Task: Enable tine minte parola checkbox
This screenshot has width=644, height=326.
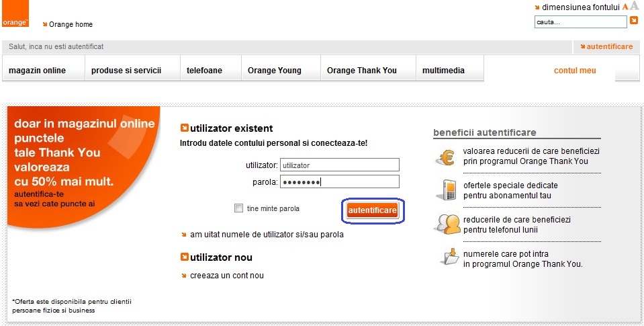Action: pos(238,208)
